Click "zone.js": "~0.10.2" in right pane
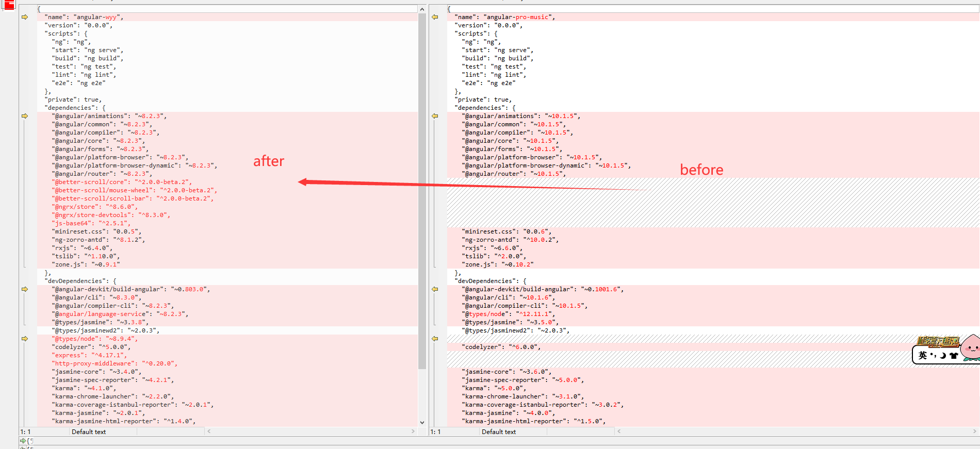Image resolution: width=980 pixels, height=449 pixels. [497, 264]
